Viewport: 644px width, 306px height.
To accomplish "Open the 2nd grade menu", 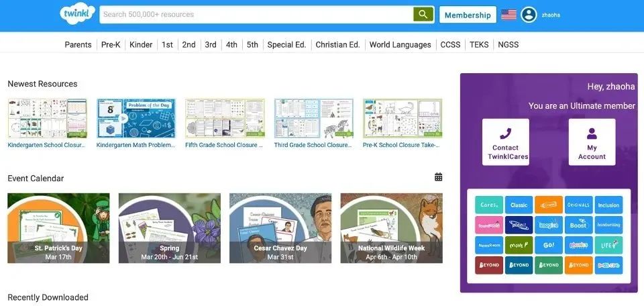I will point(189,45).
